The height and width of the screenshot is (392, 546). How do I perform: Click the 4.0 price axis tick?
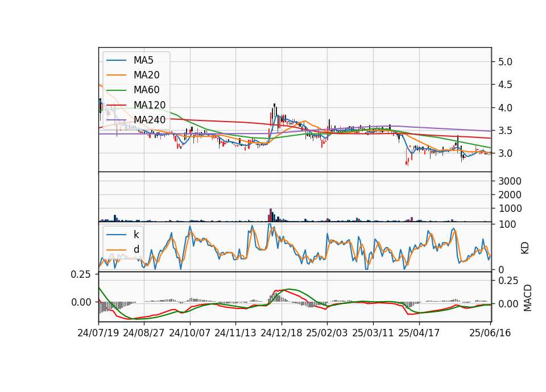pos(505,108)
